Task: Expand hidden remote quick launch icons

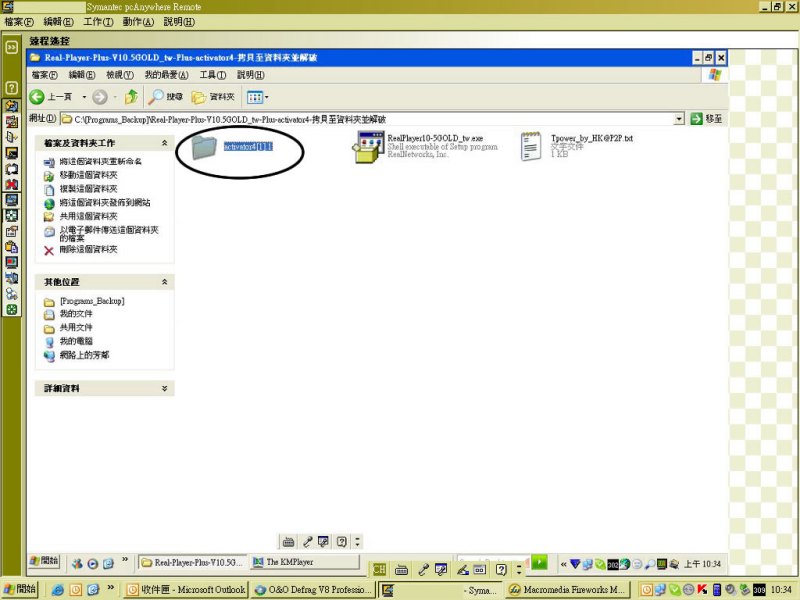Action: tap(125, 560)
